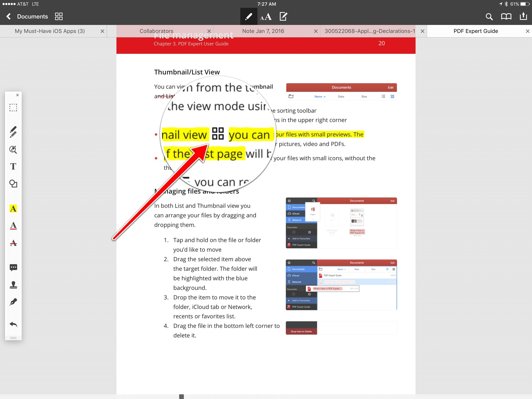Add a comment note with speech bubble
Viewport: 532px width, 399px height.
13,267
